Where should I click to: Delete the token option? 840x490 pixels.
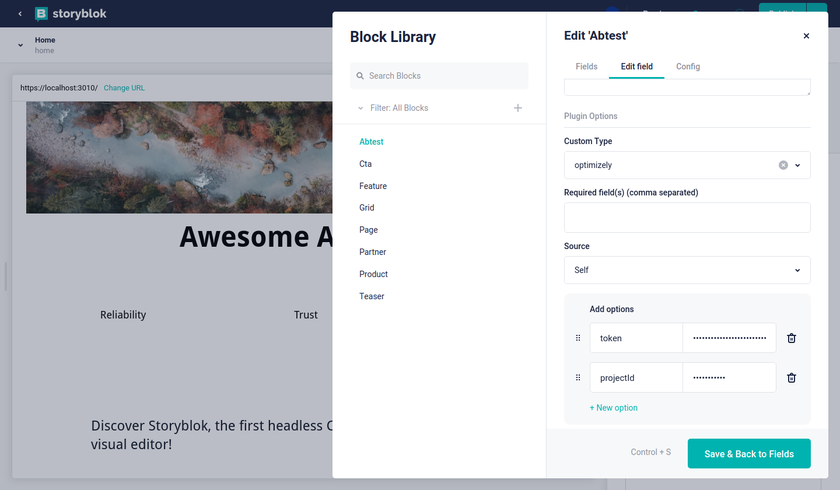coord(791,338)
